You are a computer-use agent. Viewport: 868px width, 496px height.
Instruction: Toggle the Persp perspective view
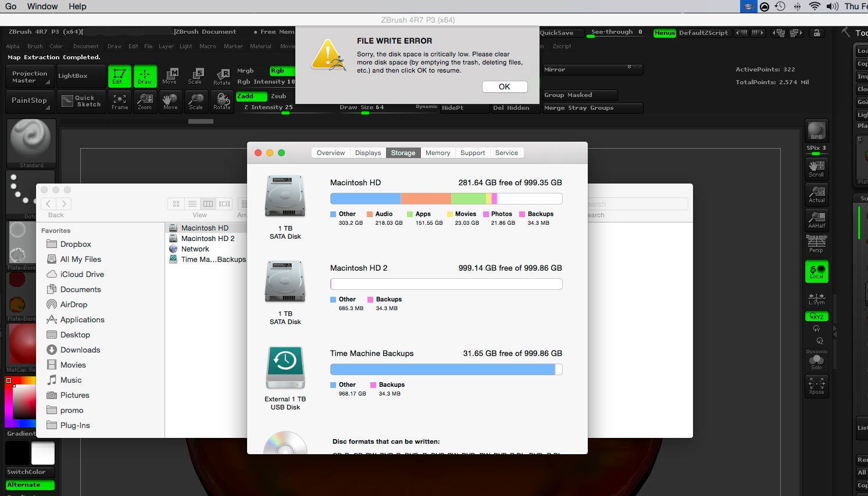(x=816, y=244)
